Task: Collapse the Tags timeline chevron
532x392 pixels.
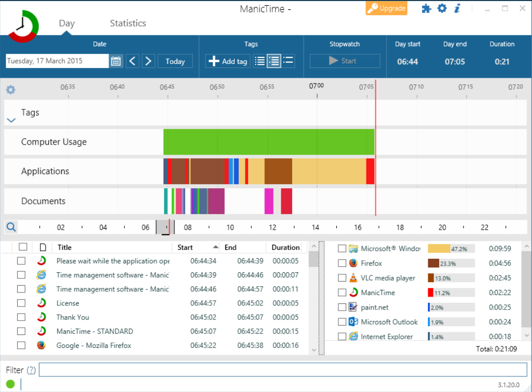Action: (11, 120)
